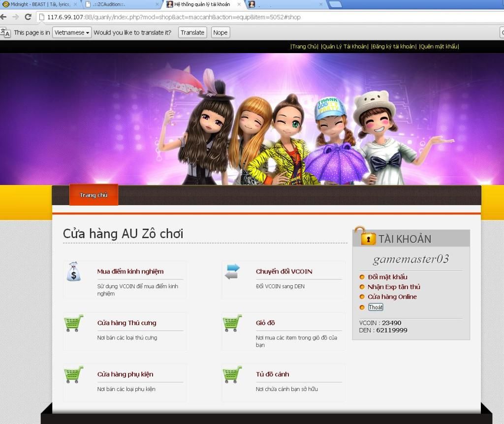Viewport: 504px width, 424px height.
Task: Click the DEN : 62119999 balance text
Action: (383, 330)
